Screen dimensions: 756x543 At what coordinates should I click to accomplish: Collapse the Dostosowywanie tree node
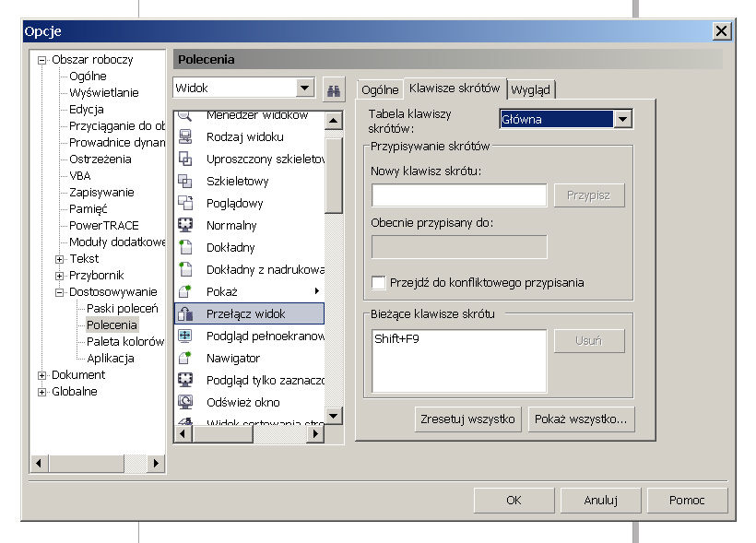tap(60, 292)
